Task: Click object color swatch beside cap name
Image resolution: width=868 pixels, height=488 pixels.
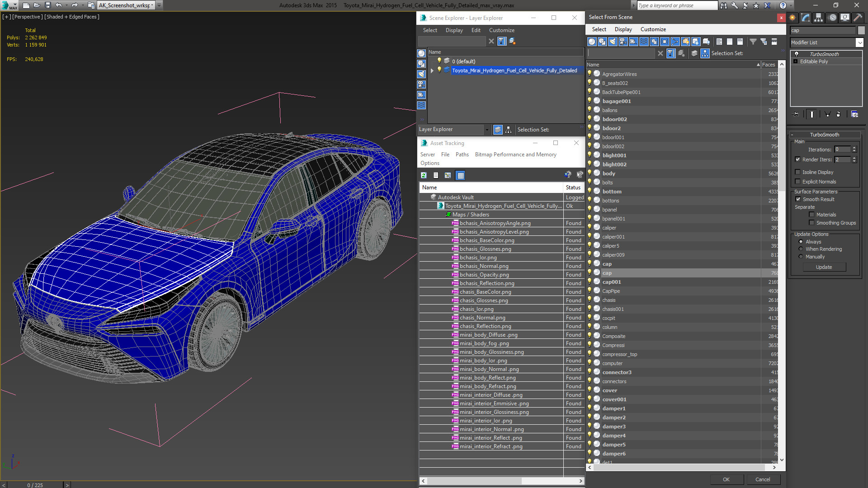Action: tap(861, 30)
